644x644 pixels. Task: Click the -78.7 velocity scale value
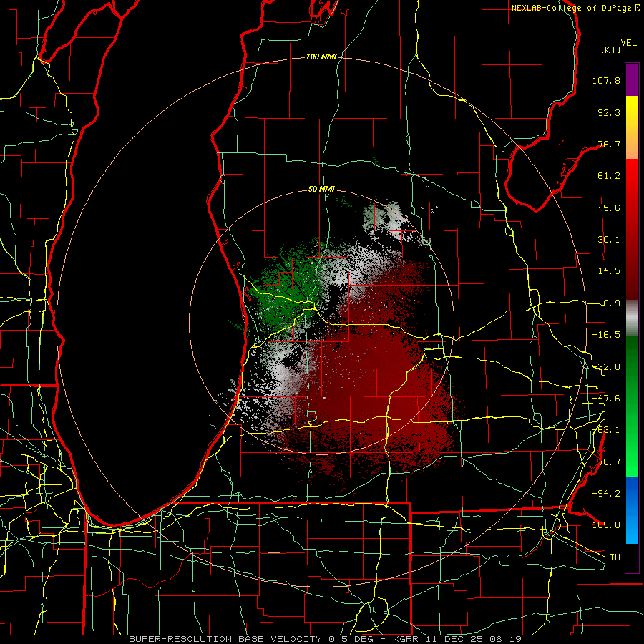click(606, 462)
